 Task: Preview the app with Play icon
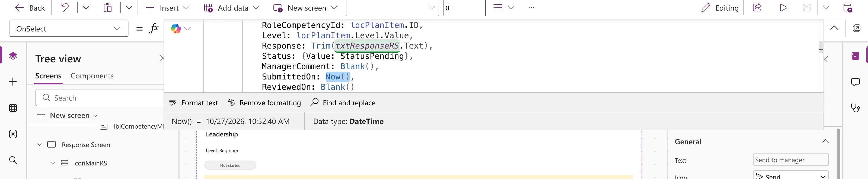click(x=783, y=8)
